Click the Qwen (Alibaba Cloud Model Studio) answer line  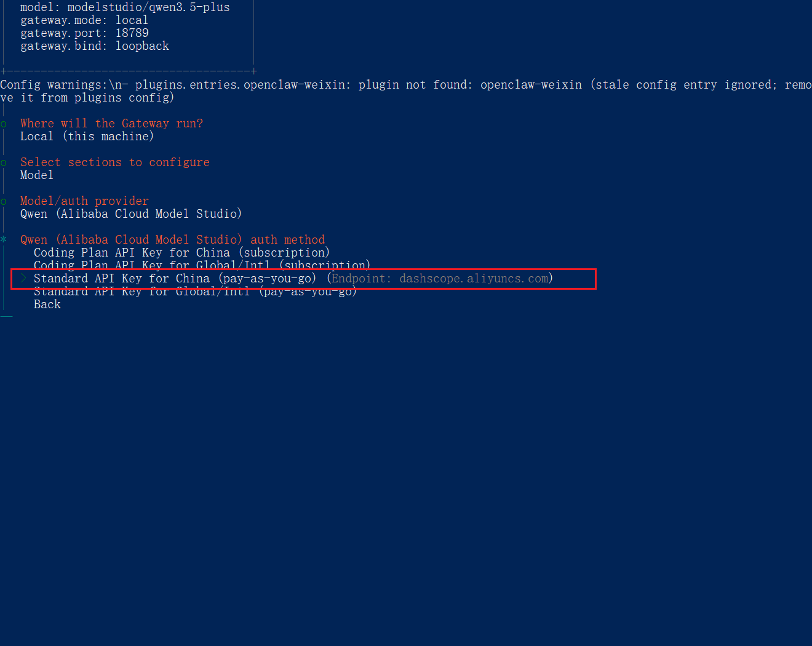(x=130, y=214)
